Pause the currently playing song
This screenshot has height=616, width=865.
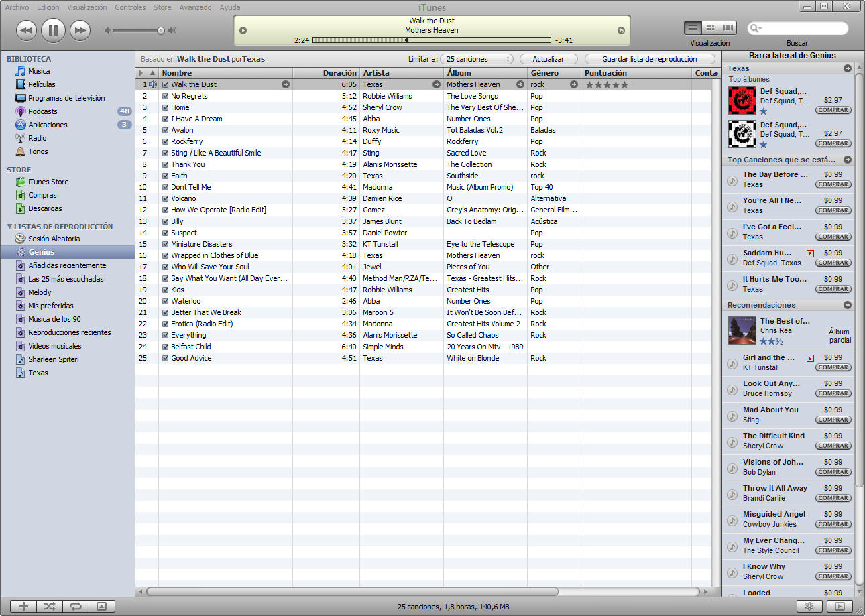pos(53,30)
